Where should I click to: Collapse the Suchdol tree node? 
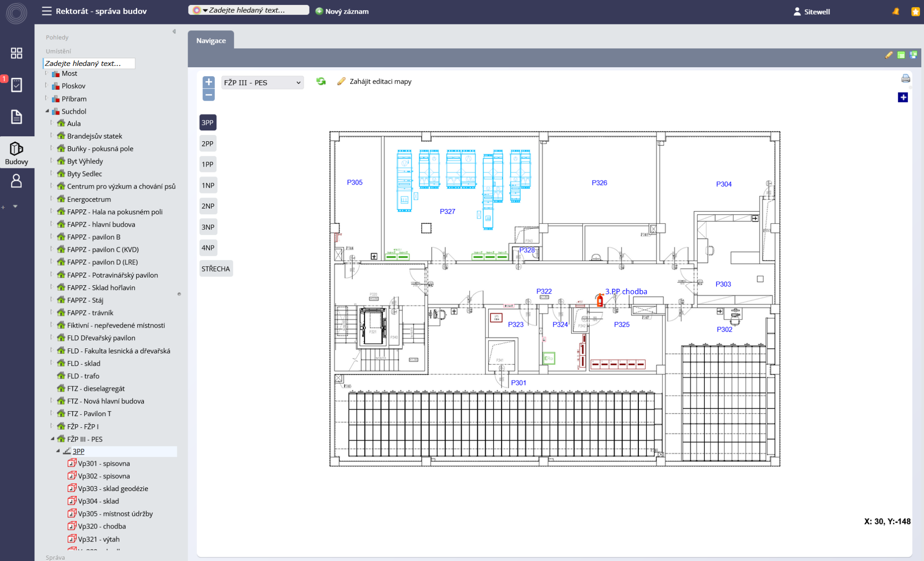pos(47,111)
